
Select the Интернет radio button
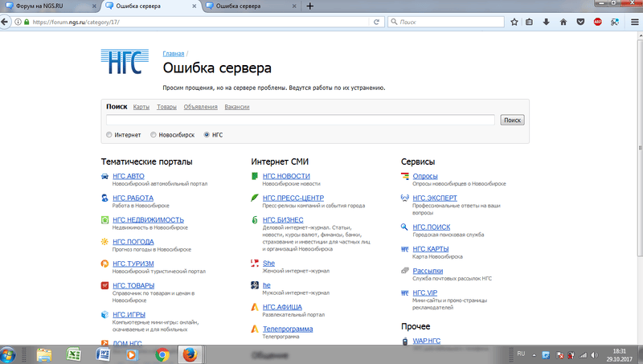109,135
